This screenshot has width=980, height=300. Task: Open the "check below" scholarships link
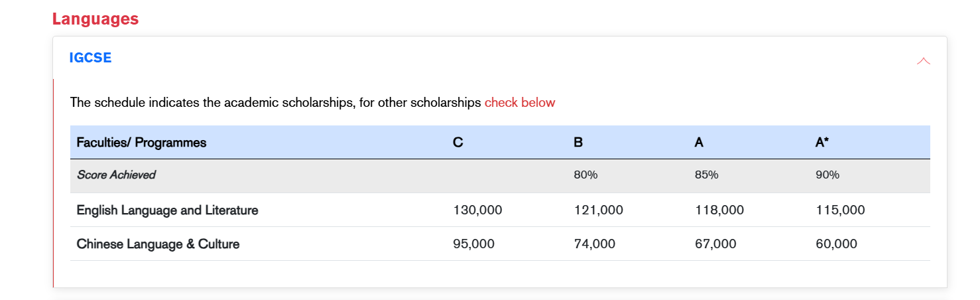coord(519,103)
